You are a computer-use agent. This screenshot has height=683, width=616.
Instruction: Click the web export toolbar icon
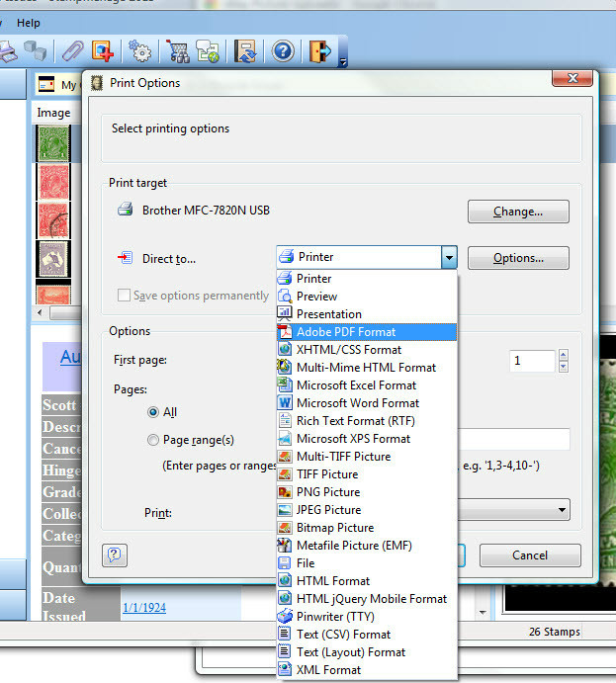[208, 51]
